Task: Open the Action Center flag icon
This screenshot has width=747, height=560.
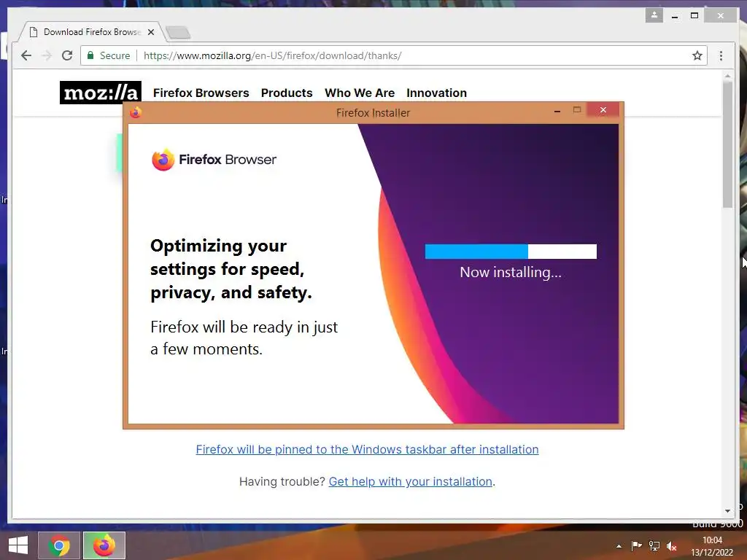Action: coord(636,546)
